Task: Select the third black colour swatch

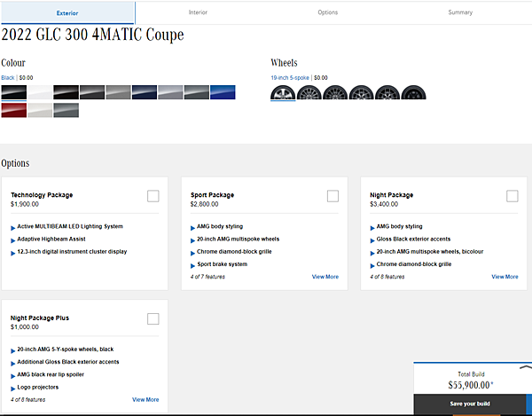Action: (66, 92)
